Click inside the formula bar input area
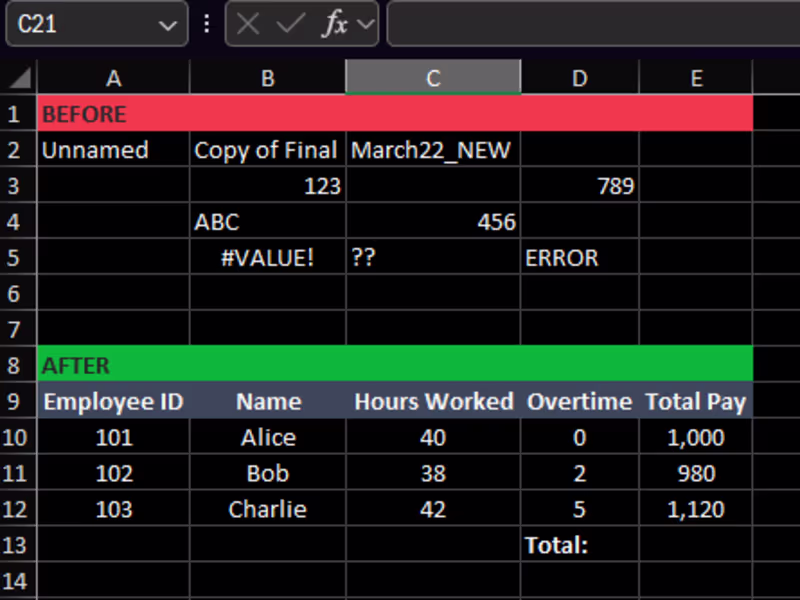 click(x=590, y=24)
